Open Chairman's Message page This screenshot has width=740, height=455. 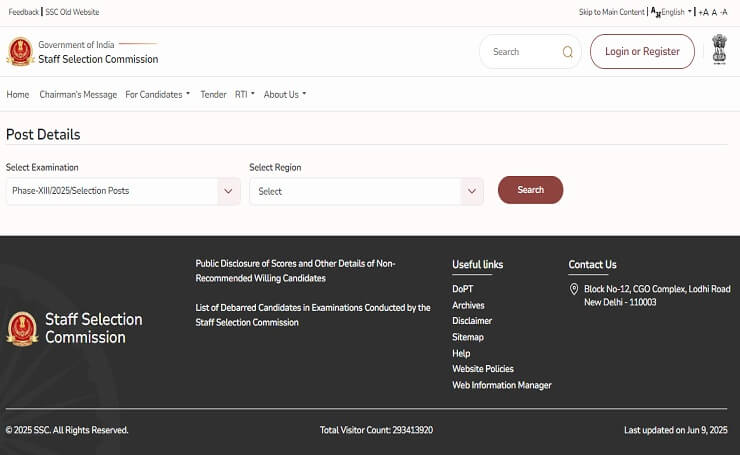78,94
